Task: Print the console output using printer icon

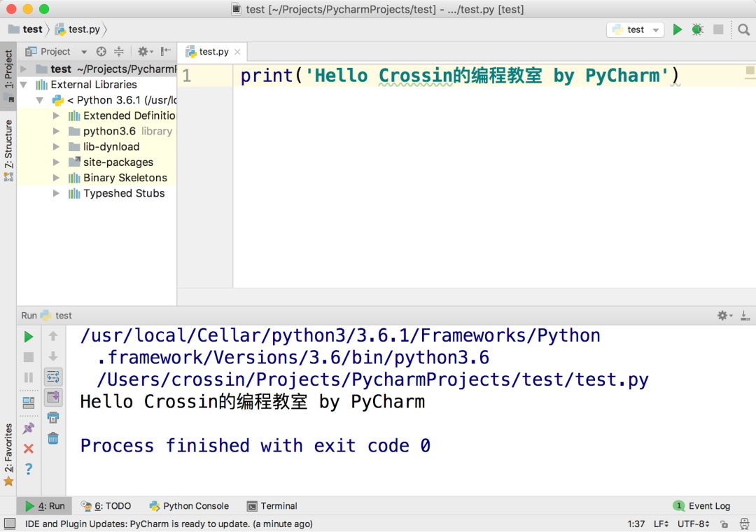Action: [x=53, y=417]
